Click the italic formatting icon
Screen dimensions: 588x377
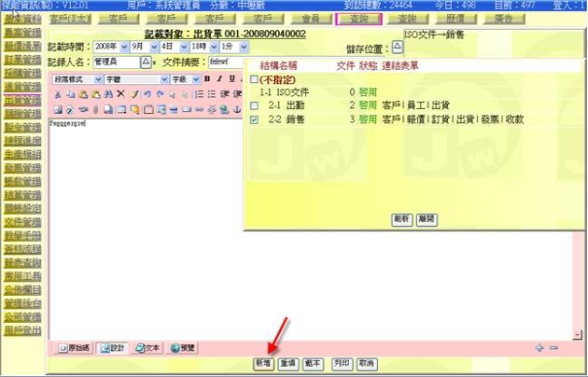point(218,79)
